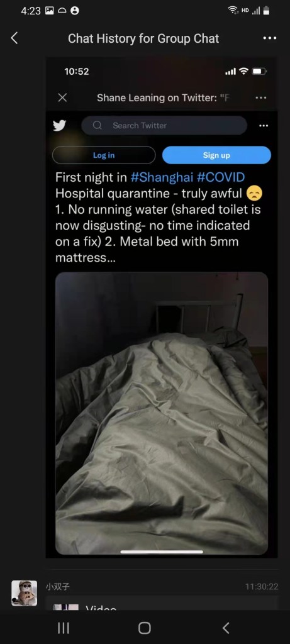Tap the home indicator bar in screenshot
290x644 pixels.
pos(162,552)
